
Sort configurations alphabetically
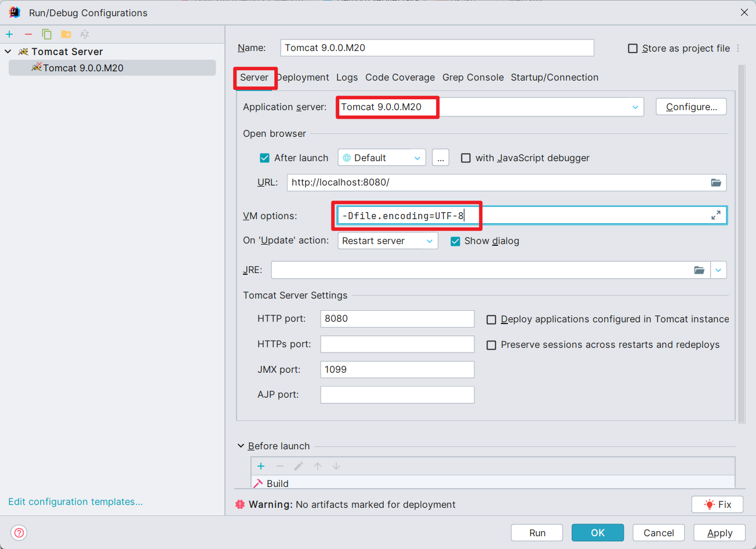point(85,34)
